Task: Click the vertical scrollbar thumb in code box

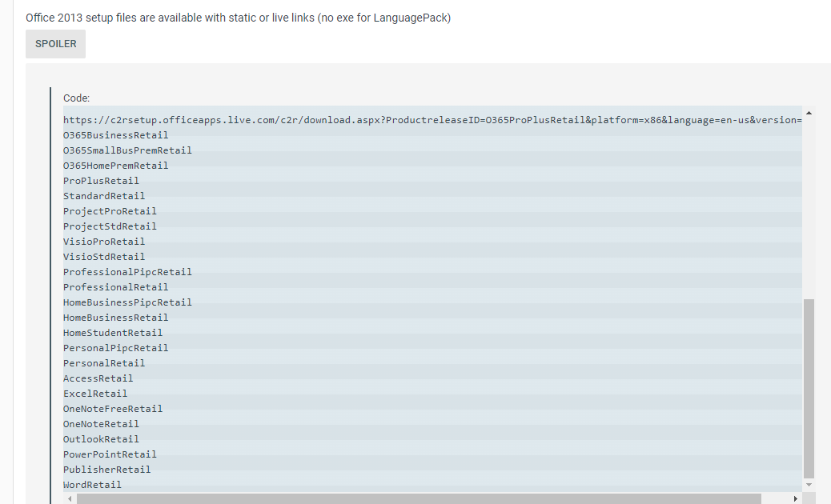Action: coord(809,388)
